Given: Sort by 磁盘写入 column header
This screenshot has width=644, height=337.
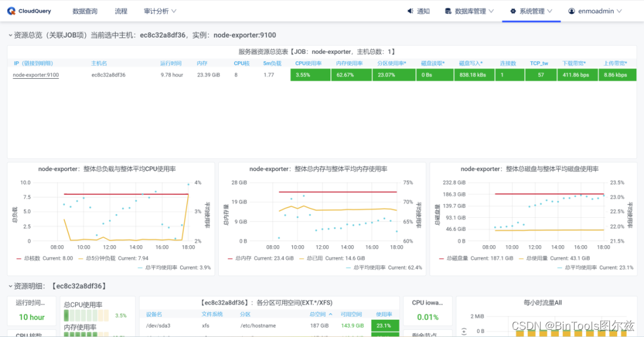Looking at the screenshot, I should click(x=470, y=63).
